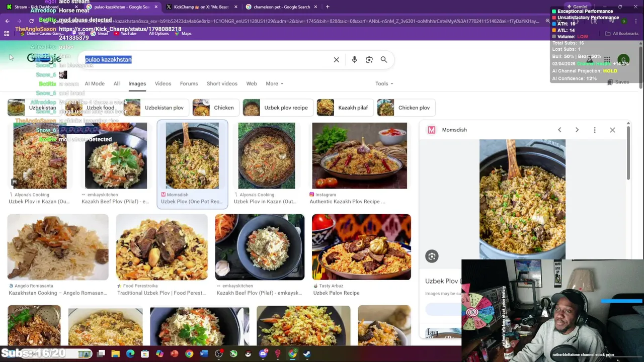This screenshot has height=362, width=644.
Task: Open a new browser tab
Action: pos(328,7)
